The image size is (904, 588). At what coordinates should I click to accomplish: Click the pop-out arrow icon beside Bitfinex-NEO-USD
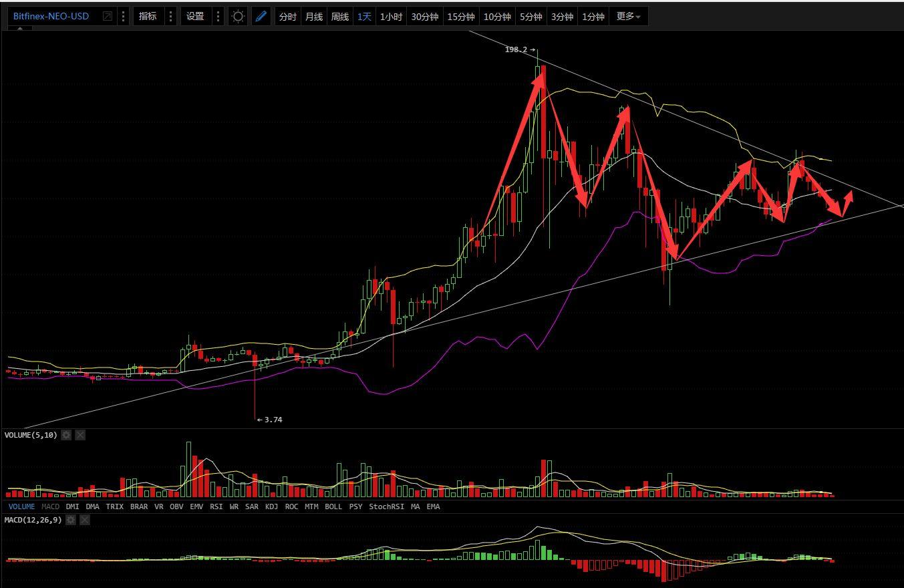[x=107, y=16]
